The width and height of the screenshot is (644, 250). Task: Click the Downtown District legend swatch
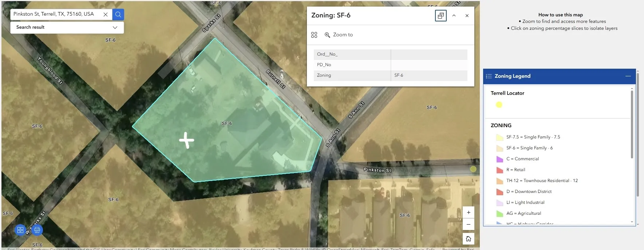[500, 192]
